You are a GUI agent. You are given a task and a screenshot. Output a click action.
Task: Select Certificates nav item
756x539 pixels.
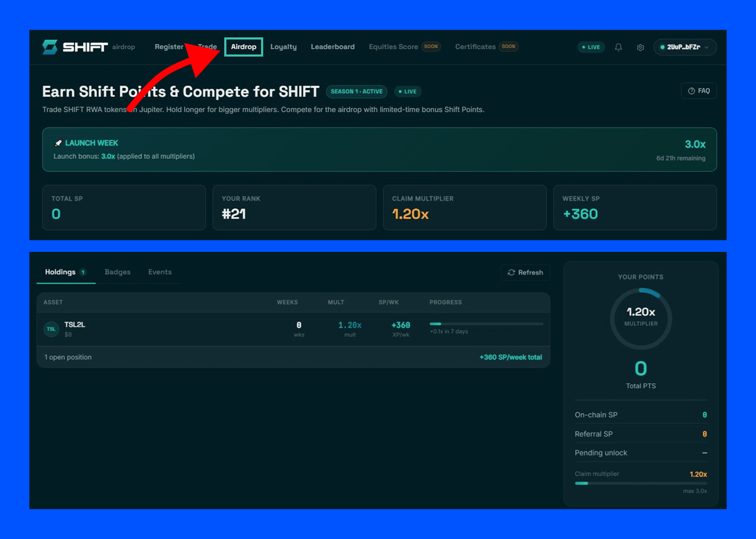point(486,47)
